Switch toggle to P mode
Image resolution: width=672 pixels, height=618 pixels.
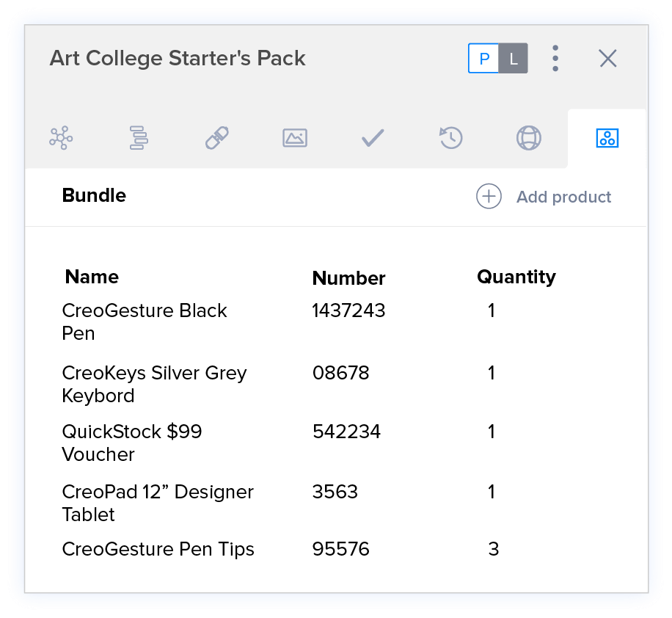(x=484, y=59)
